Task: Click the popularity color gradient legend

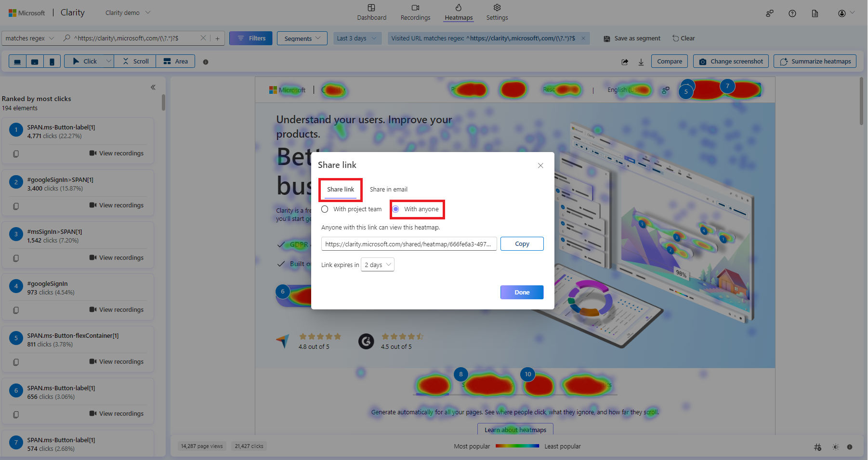Action: tap(517, 447)
